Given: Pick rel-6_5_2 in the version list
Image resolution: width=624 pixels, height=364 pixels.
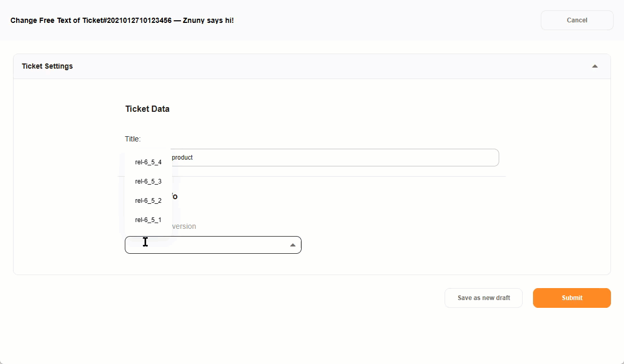Looking at the screenshot, I should [148, 201].
